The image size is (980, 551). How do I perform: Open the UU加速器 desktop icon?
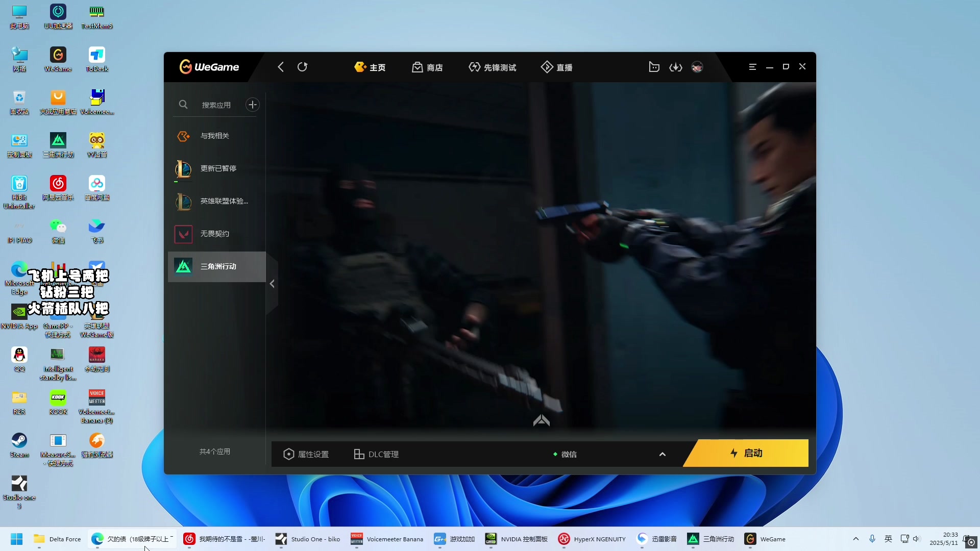[x=58, y=16]
